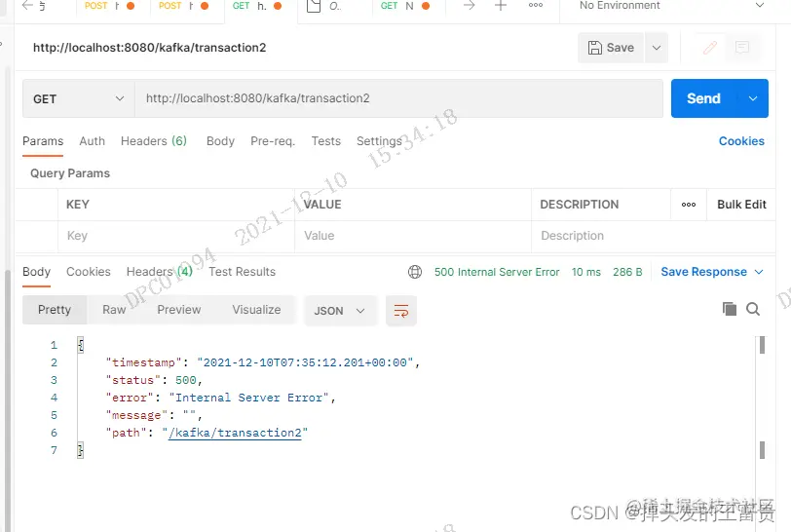Select the response Headers (4) tab
This screenshot has width=791, height=532.
pos(160,272)
